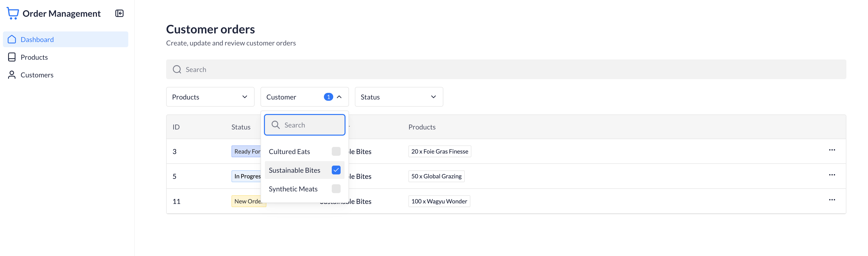Viewport: 868px width, 256px height.
Task: Expand the Status filter dropdown
Action: coord(399,97)
